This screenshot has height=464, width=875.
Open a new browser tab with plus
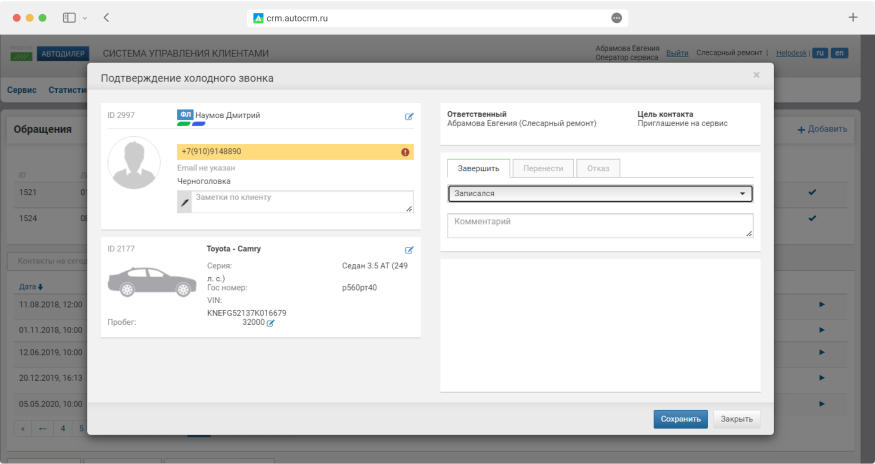pyautogui.click(x=852, y=17)
